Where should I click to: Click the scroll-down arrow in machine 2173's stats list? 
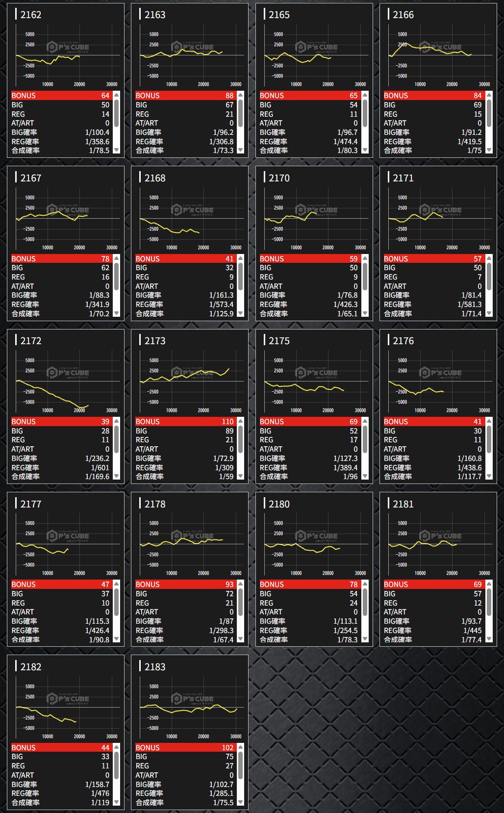point(240,476)
